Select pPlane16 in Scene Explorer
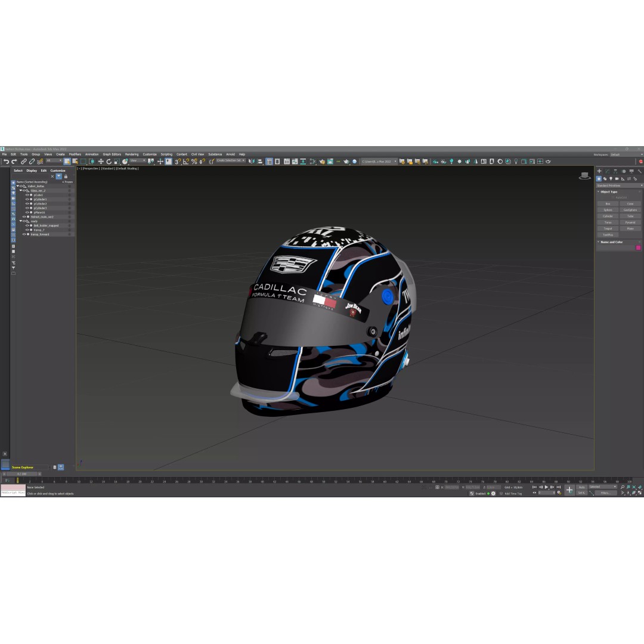 (39, 212)
